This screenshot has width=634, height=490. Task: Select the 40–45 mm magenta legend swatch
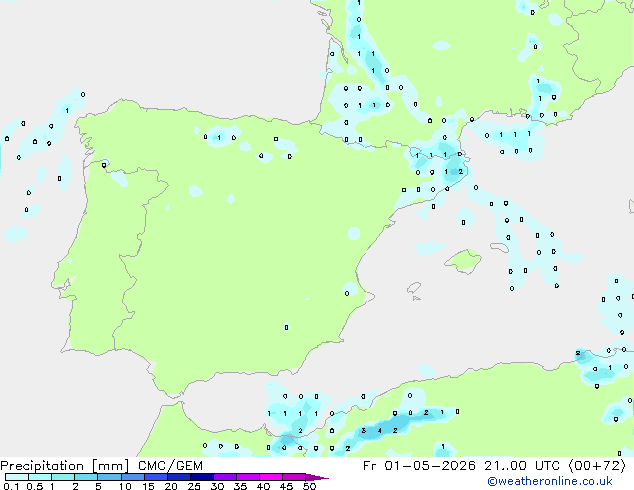click(271, 477)
